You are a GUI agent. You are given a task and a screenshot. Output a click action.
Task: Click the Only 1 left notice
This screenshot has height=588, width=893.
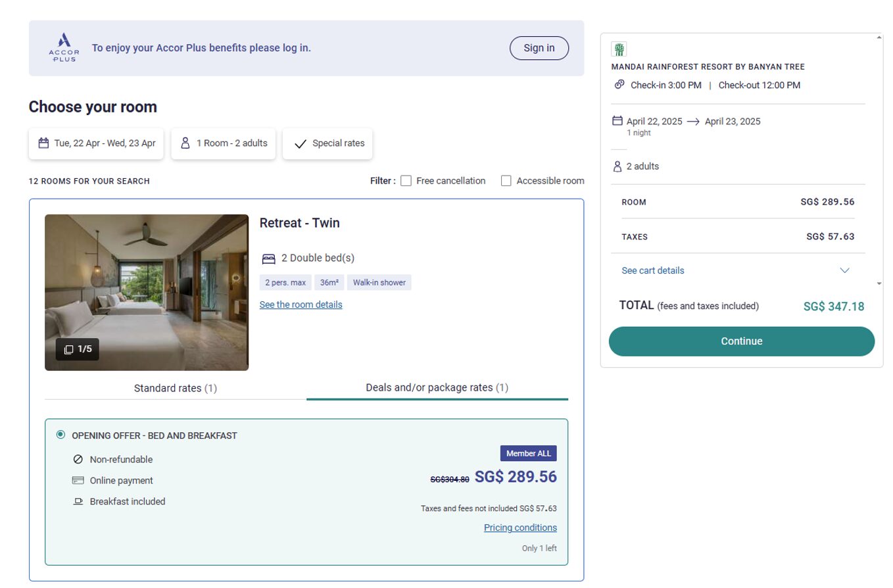tap(539, 549)
